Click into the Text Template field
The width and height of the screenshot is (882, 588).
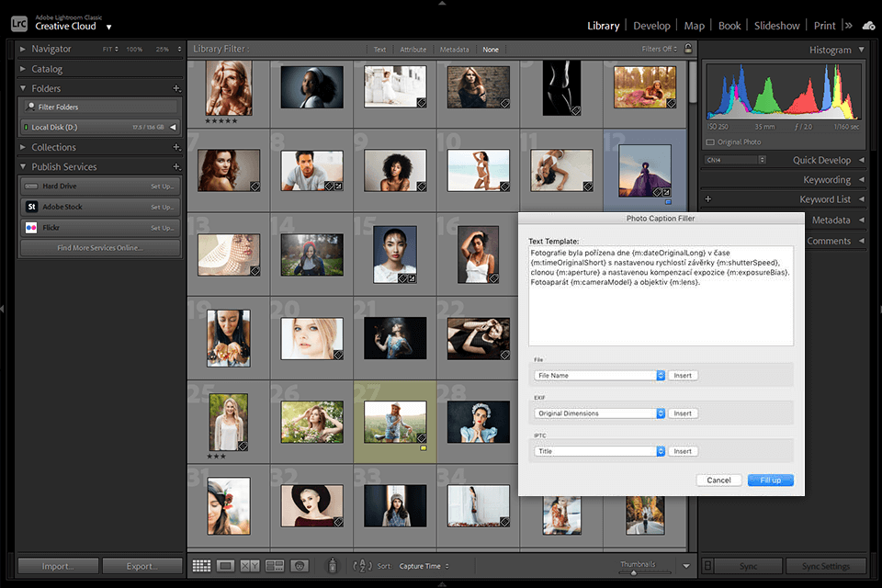click(661, 296)
